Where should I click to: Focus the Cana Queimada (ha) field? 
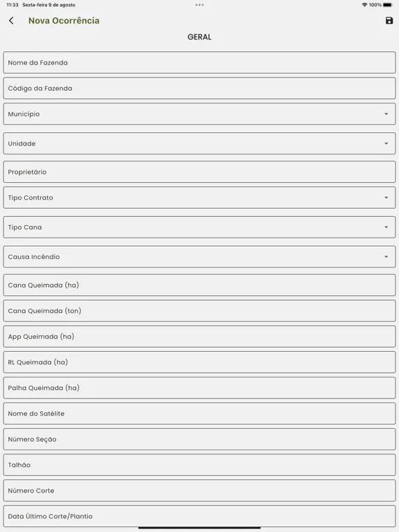tap(199, 285)
